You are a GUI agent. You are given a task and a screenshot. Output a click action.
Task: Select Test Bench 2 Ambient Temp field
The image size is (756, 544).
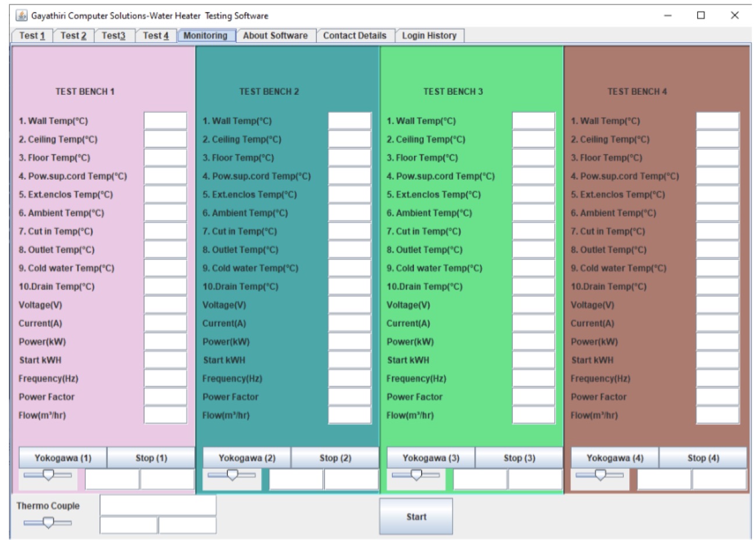[350, 213]
